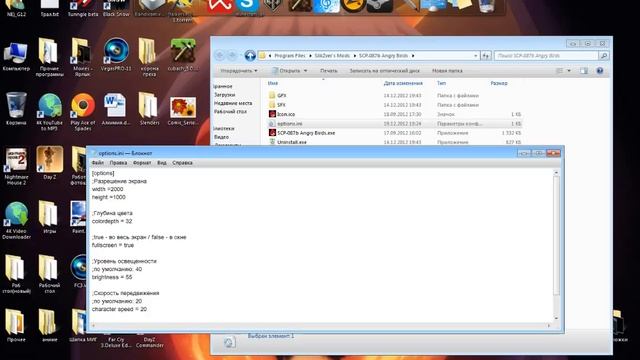Open the 4K Video Downloader shortcut
This screenshot has height=360, width=640.
pyautogui.click(x=16, y=214)
